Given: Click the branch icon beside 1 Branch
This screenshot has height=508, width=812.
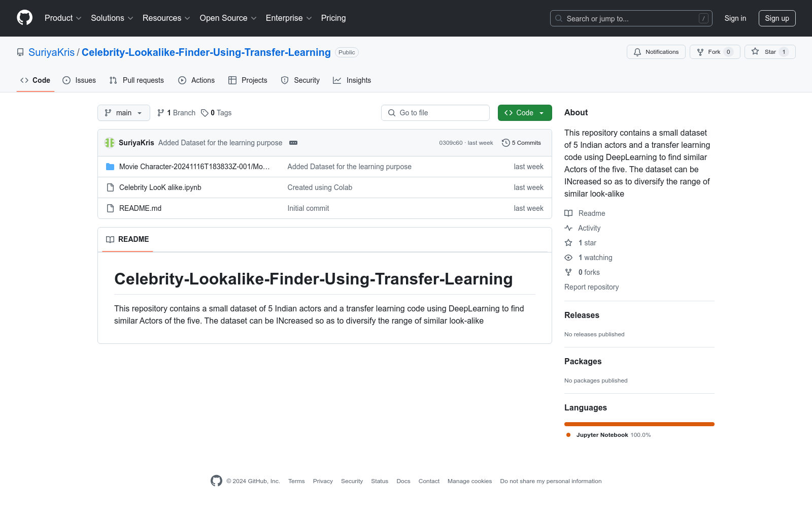Looking at the screenshot, I should coord(161,113).
